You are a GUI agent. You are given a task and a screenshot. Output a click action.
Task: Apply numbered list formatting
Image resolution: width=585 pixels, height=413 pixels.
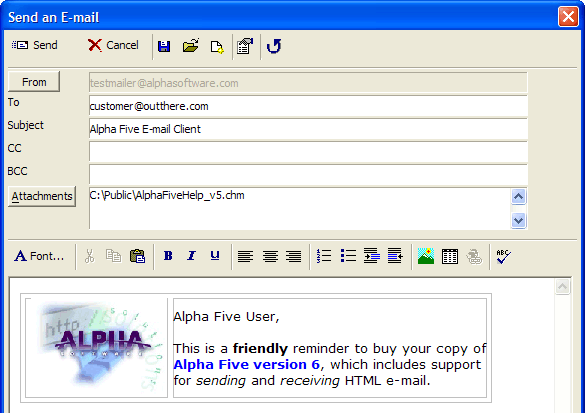(x=324, y=256)
